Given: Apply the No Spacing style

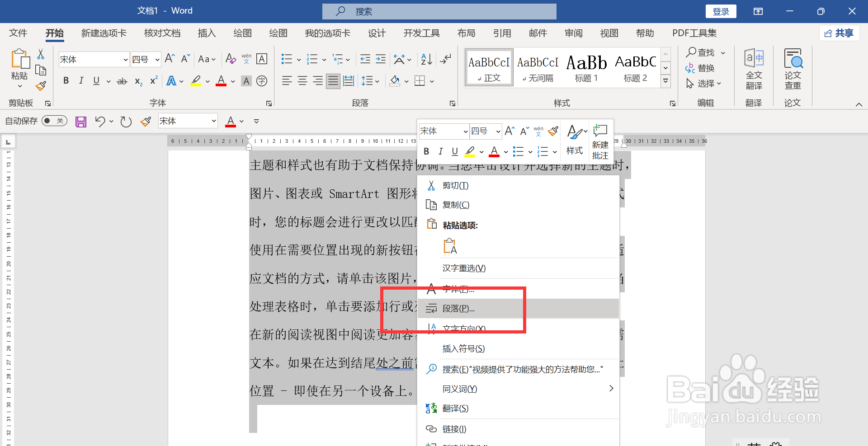Looking at the screenshot, I should (538, 67).
